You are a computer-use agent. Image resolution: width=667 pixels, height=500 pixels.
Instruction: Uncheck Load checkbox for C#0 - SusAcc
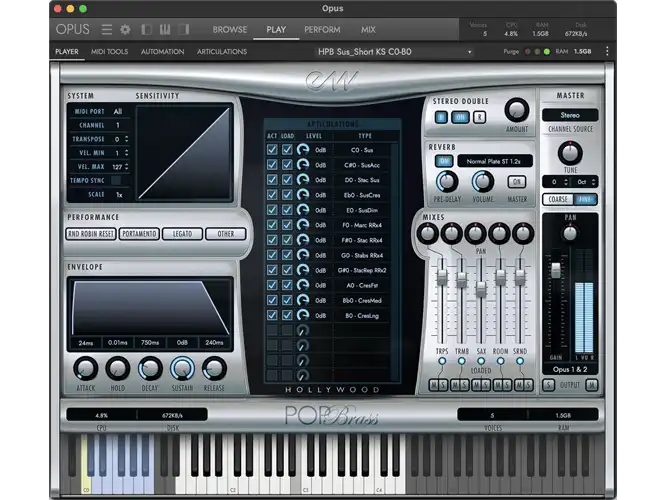(x=287, y=165)
